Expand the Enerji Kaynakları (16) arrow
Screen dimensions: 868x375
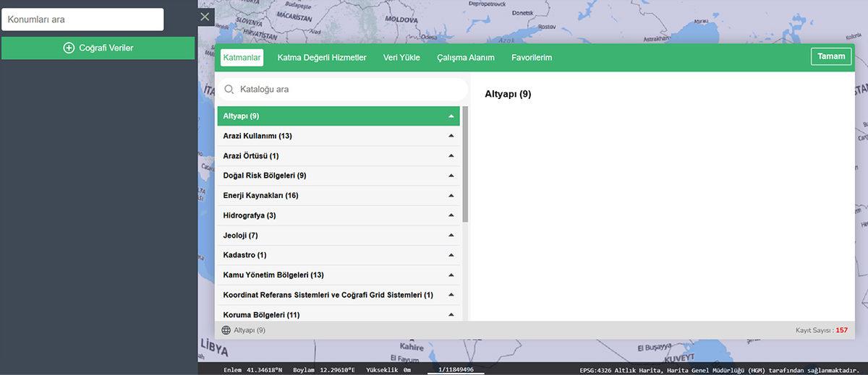point(451,196)
